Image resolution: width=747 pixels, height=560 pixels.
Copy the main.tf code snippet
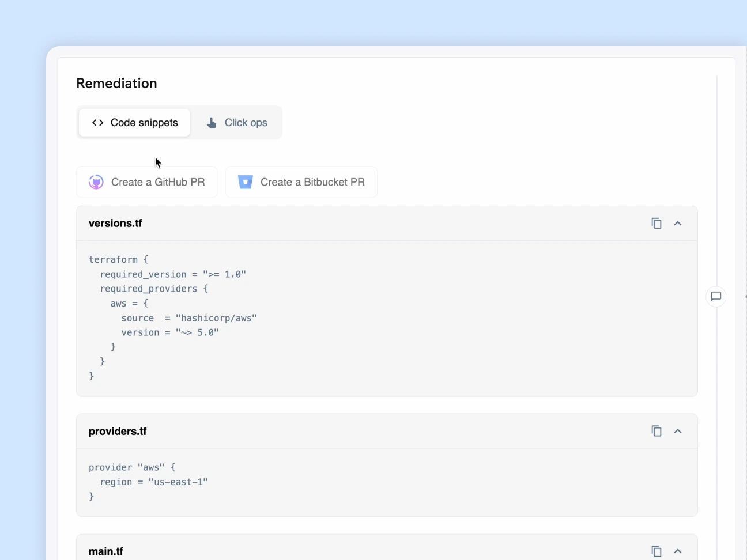point(657,551)
